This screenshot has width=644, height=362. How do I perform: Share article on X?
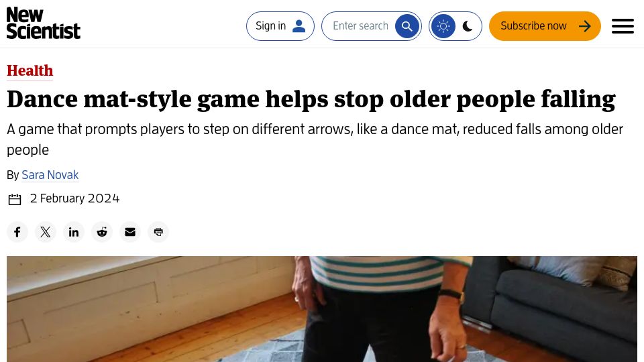(x=46, y=232)
